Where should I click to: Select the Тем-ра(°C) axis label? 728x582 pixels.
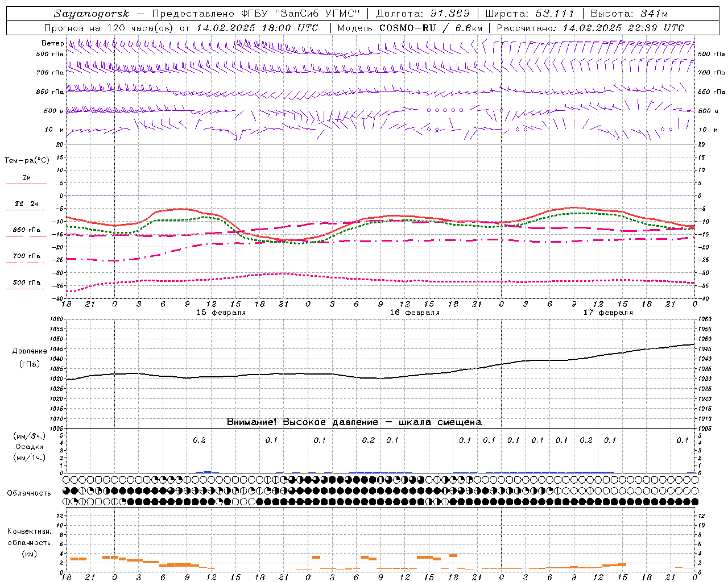pos(27,161)
